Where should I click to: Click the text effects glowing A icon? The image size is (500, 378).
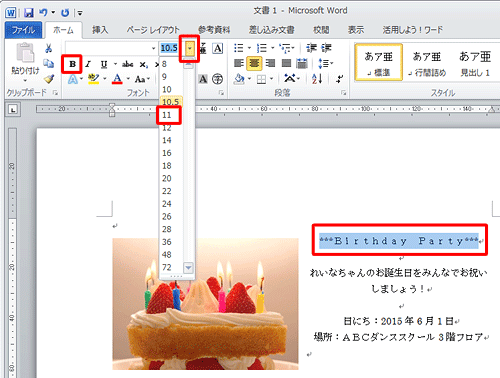73,79
